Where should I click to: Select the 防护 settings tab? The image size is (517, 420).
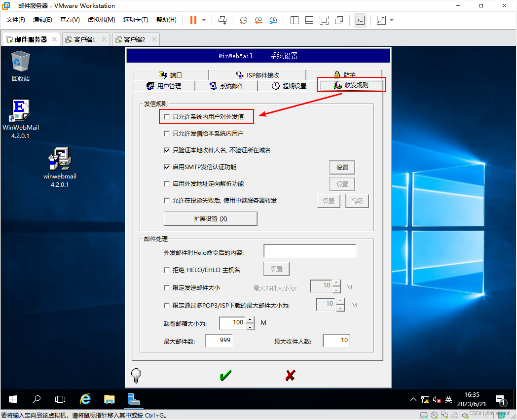[344, 74]
